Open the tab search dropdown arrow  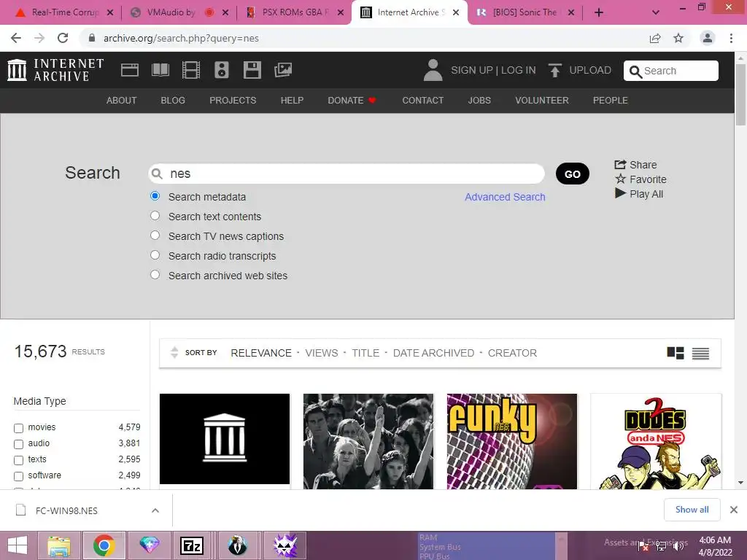point(656,12)
